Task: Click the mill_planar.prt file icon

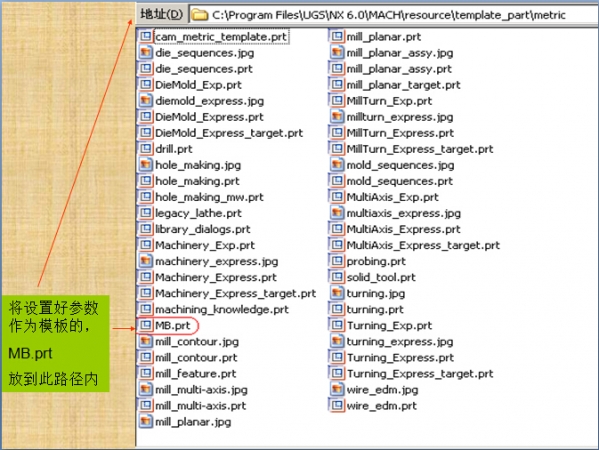Action: [x=337, y=37]
